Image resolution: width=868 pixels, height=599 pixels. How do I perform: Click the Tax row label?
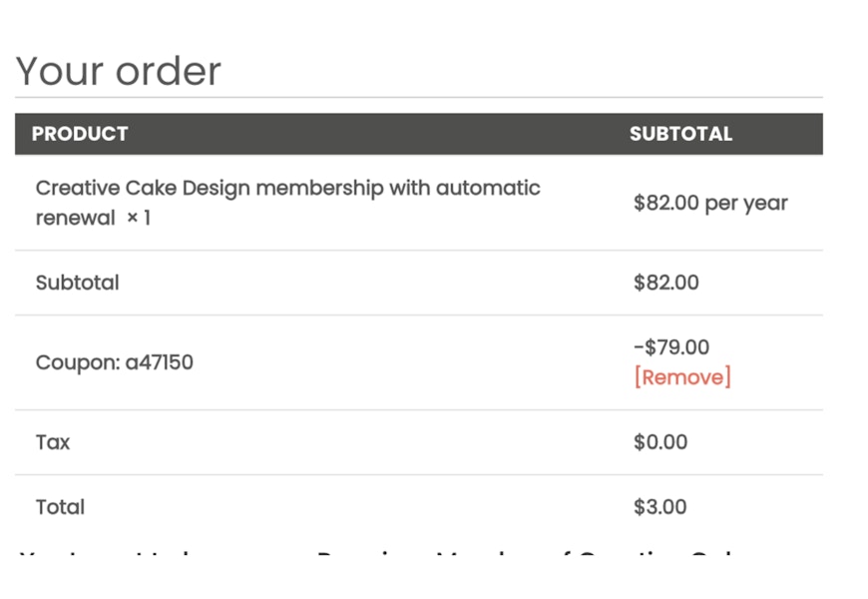click(x=52, y=442)
